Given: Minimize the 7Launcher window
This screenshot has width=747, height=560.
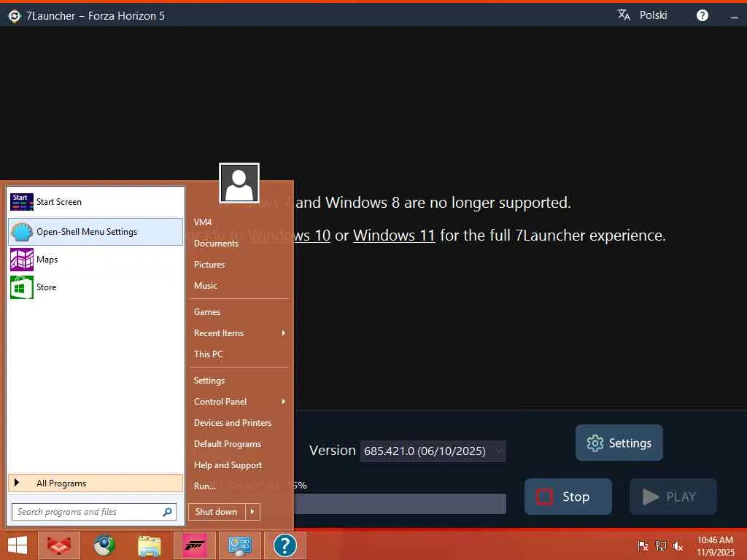Looking at the screenshot, I should pyautogui.click(x=734, y=16).
